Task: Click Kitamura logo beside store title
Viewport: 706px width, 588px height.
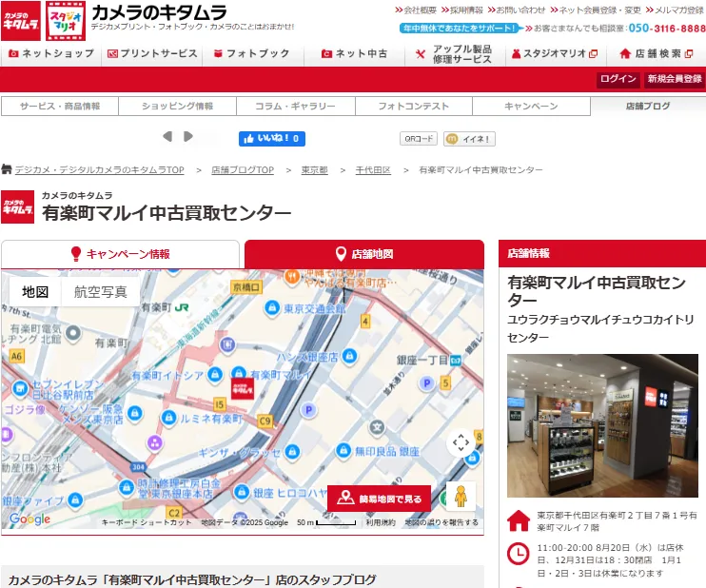Action: click(x=17, y=207)
